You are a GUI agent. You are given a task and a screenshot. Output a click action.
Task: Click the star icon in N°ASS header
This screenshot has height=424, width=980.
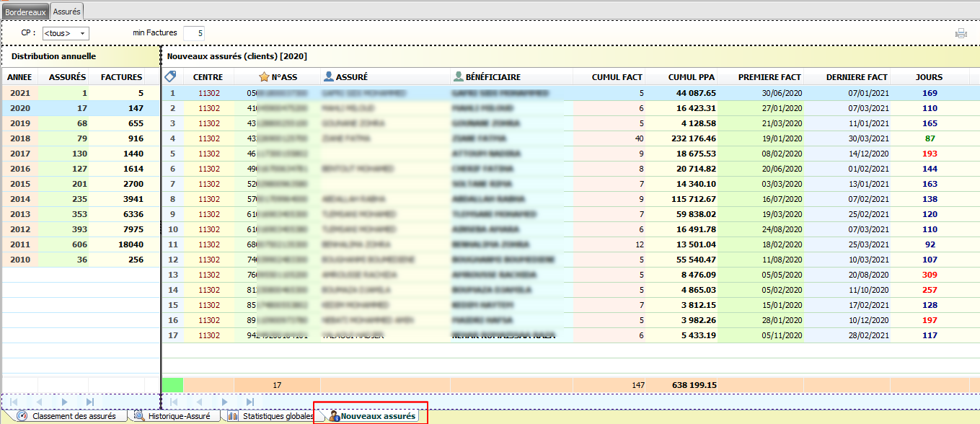coord(264,77)
